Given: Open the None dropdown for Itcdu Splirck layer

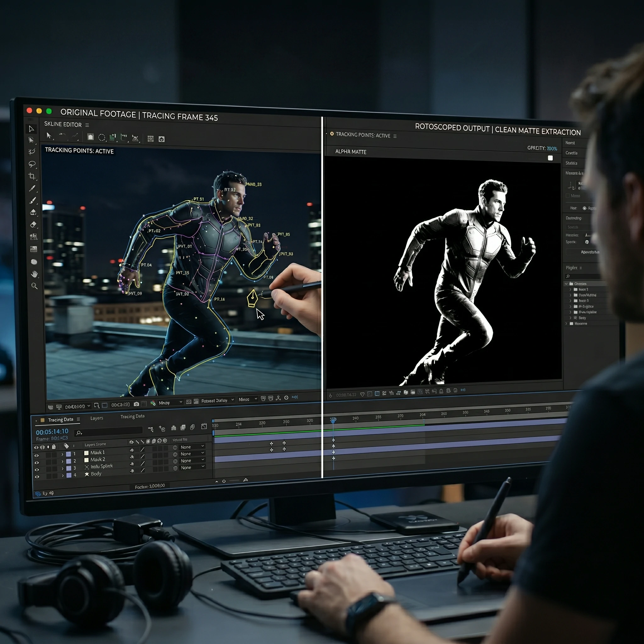Looking at the screenshot, I should (x=192, y=461).
